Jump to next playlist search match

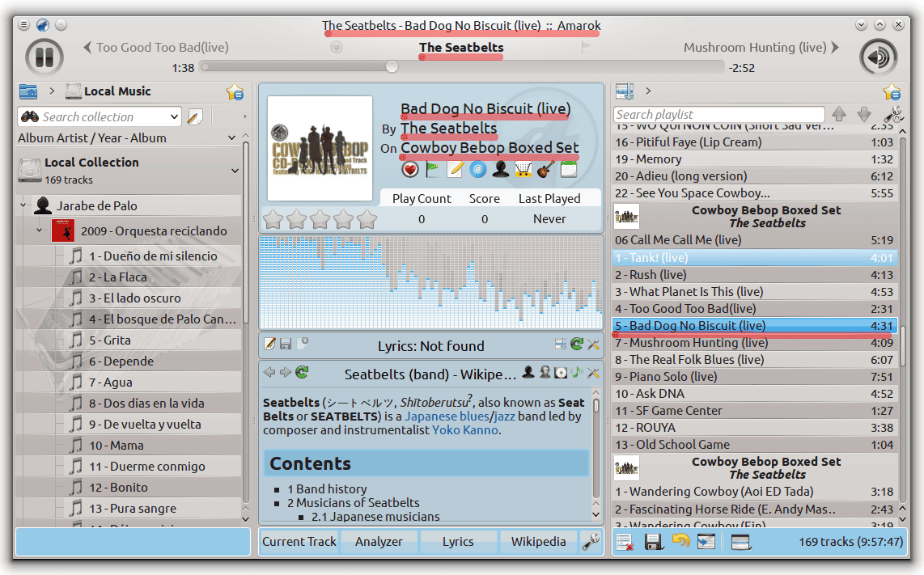click(x=864, y=114)
